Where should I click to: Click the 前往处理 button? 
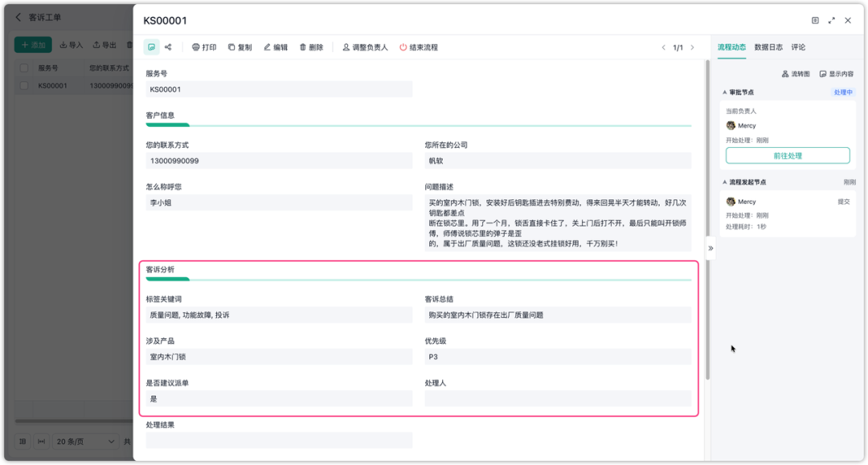(x=787, y=155)
